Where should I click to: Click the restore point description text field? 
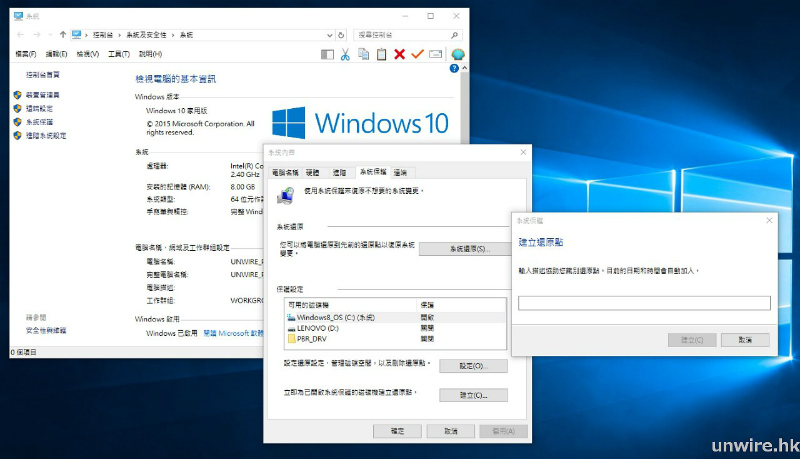644,303
